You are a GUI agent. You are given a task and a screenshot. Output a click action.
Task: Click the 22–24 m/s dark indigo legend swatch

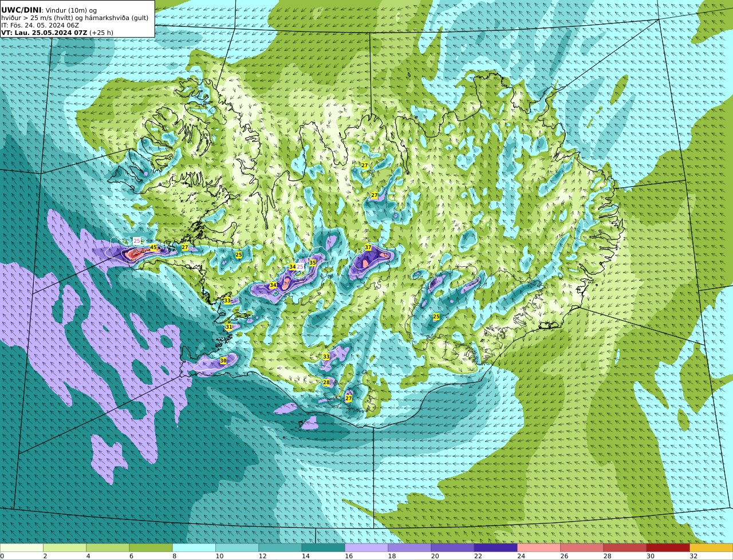coord(496,548)
